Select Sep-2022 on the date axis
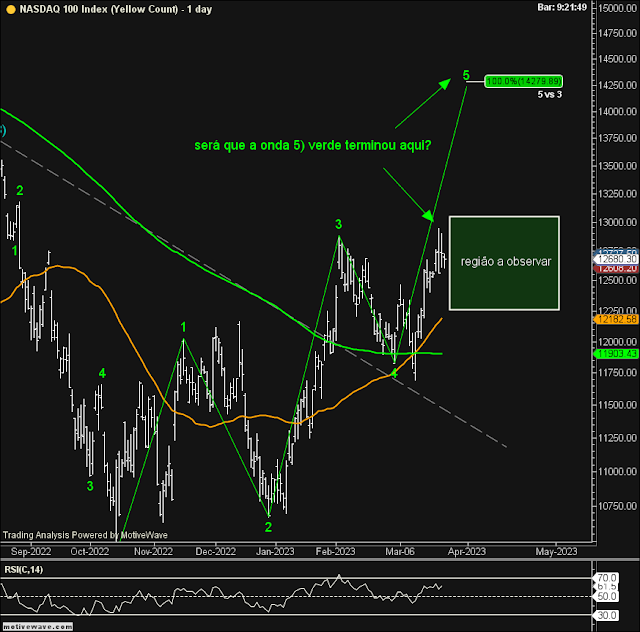The image size is (640, 632). click(31, 552)
